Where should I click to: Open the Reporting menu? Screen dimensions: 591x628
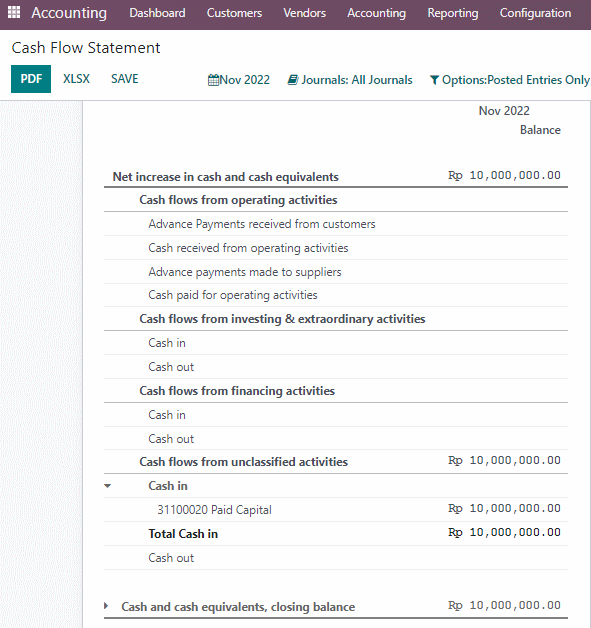click(453, 13)
